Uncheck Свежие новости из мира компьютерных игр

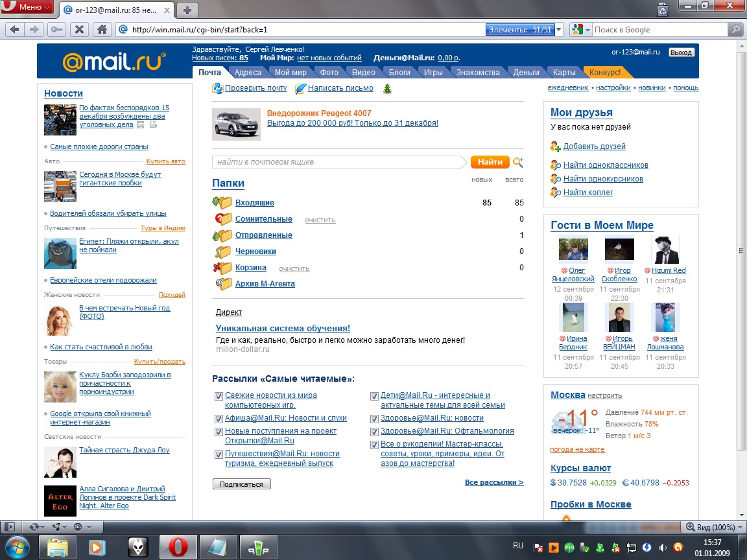click(x=219, y=396)
